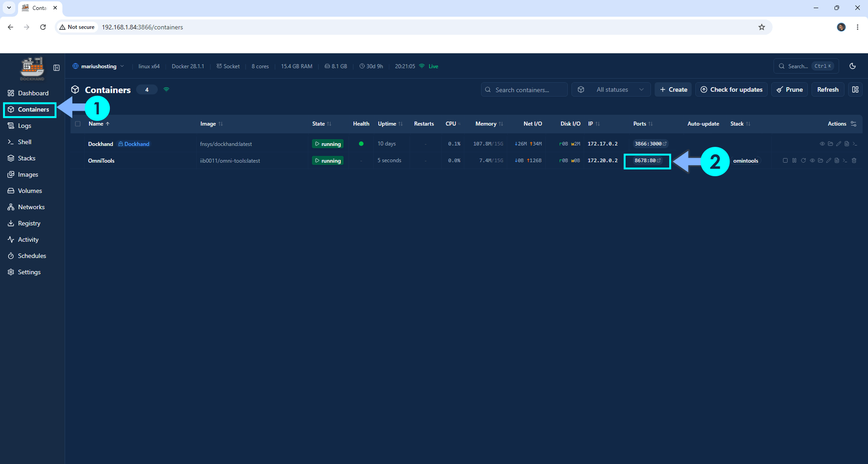Open the browser tab search arrow
The height and width of the screenshot is (464, 868).
[x=9, y=8]
